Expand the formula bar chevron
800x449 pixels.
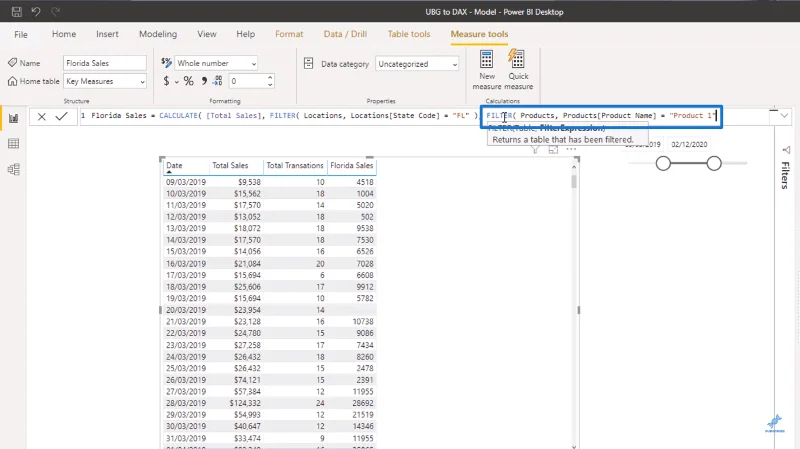(x=784, y=116)
